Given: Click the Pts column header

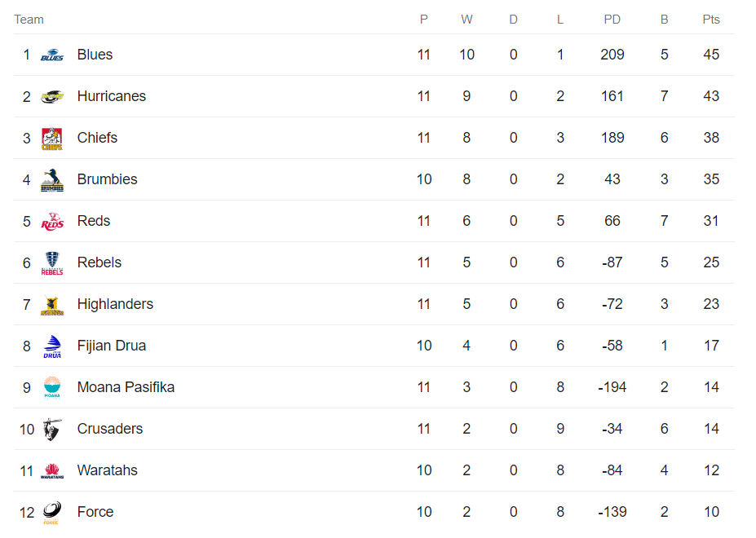Looking at the screenshot, I should 711,20.
